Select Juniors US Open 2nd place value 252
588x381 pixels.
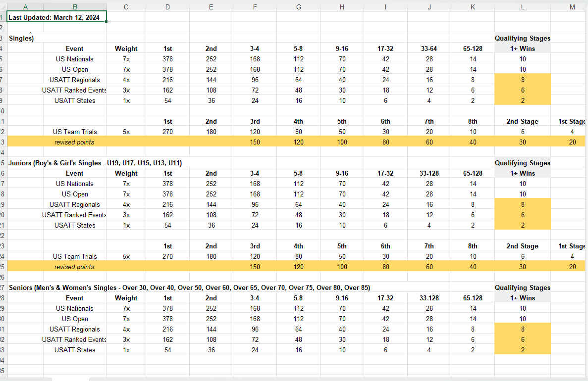point(211,194)
